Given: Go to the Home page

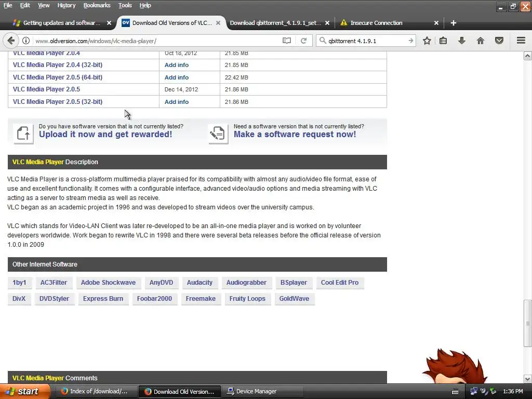Looking at the screenshot, I should [x=481, y=41].
